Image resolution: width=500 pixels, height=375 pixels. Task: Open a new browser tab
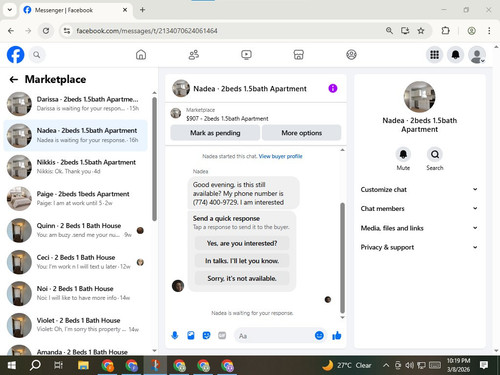[142, 10]
